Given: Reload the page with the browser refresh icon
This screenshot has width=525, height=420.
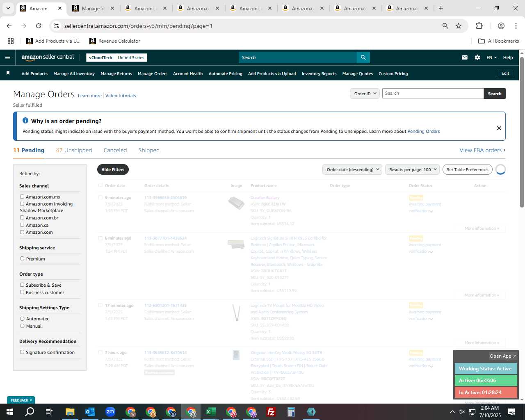Looking at the screenshot, I should [39, 26].
